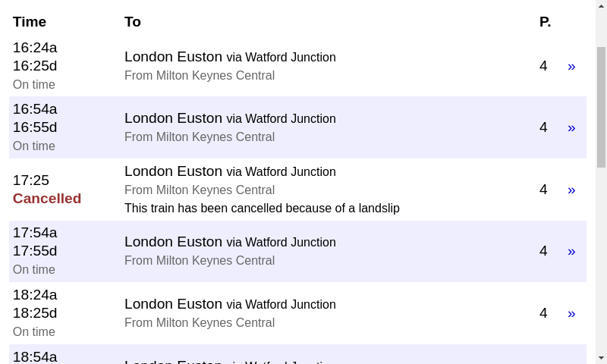The width and height of the screenshot is (607, 364).
Task: Open details arrow for 16:54 train
Action: 571,128
